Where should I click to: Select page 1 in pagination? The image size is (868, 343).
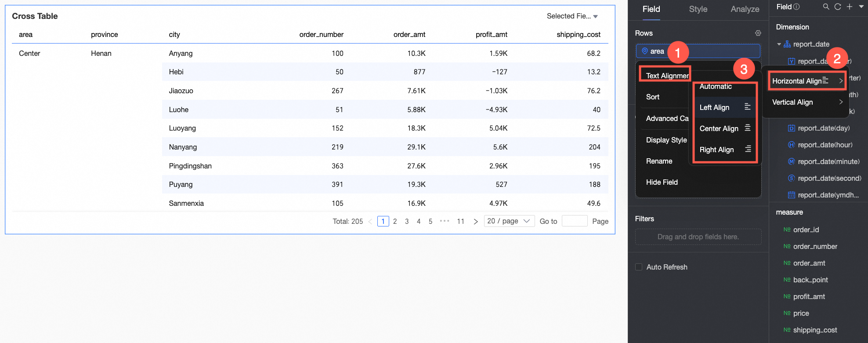click(x=383, y=221)
